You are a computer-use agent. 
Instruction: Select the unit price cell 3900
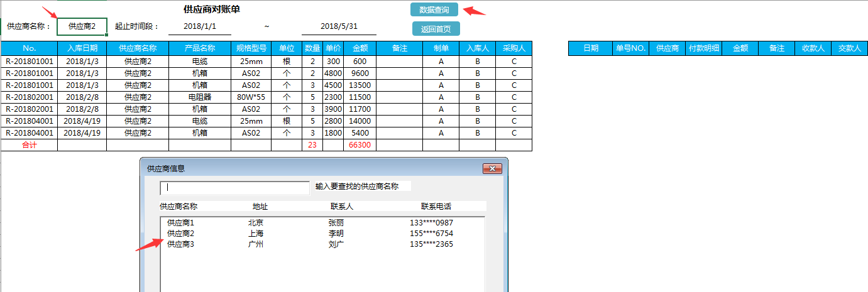coord(333,109)
